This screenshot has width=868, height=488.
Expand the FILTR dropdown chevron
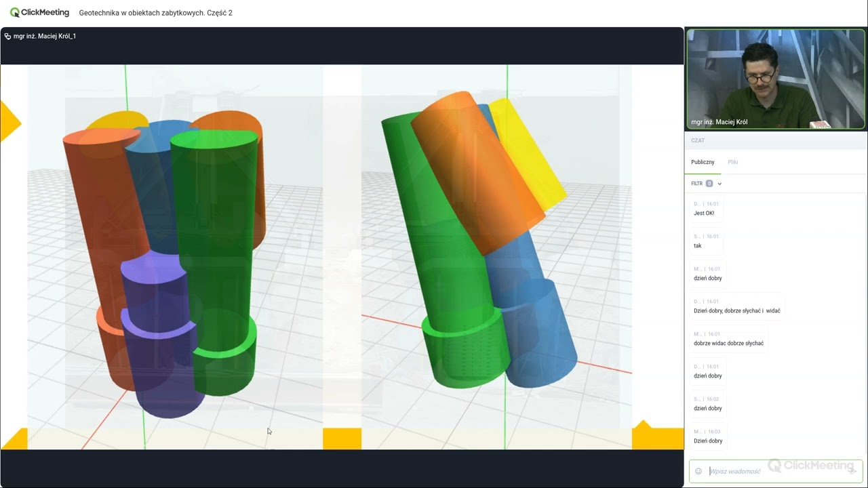(x=719, y=184)
